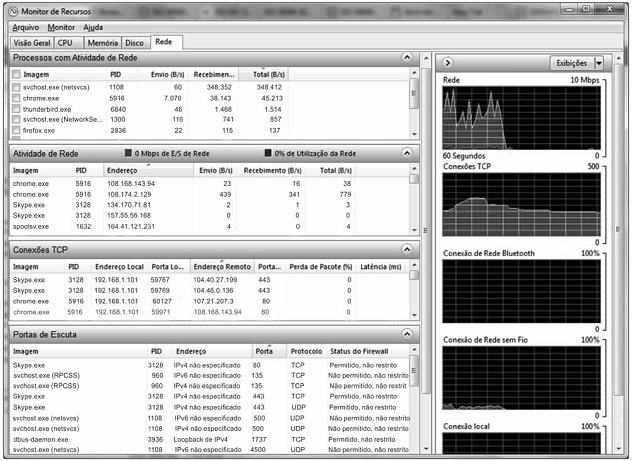Collapse the Atividade de Rede section chevron
The image size is (632, 461).
pyautogui.click(x=406, y=153)
